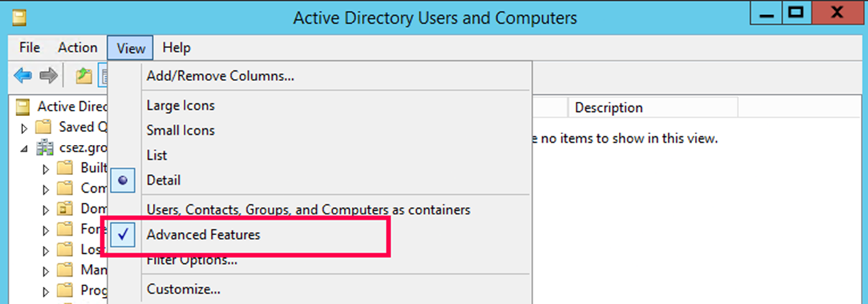This screenshot has width=868, height=304.
Task: Open Filter Options menu entry
Action: click(x=192, y=260)
